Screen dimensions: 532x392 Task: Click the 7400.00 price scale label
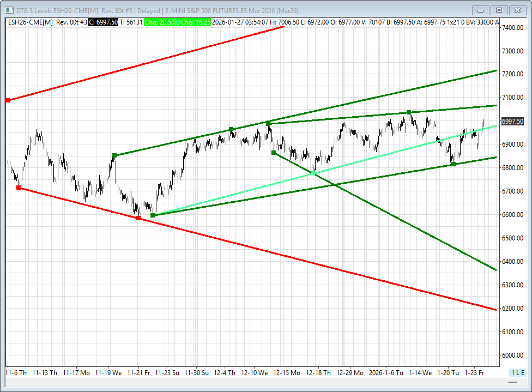coord(512,27)
